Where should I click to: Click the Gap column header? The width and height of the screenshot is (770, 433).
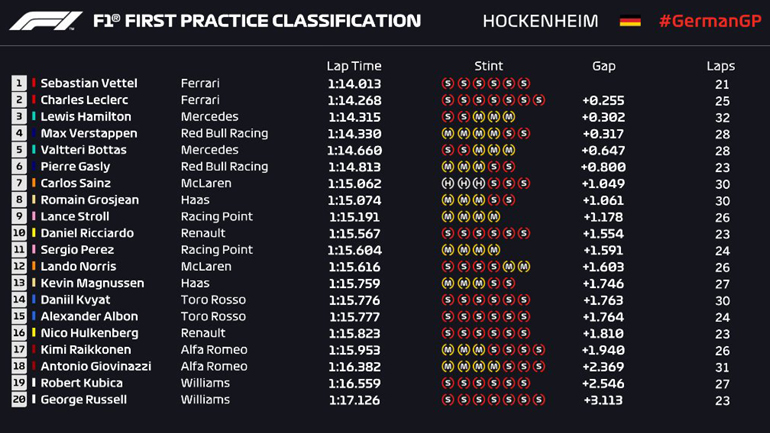603,66
